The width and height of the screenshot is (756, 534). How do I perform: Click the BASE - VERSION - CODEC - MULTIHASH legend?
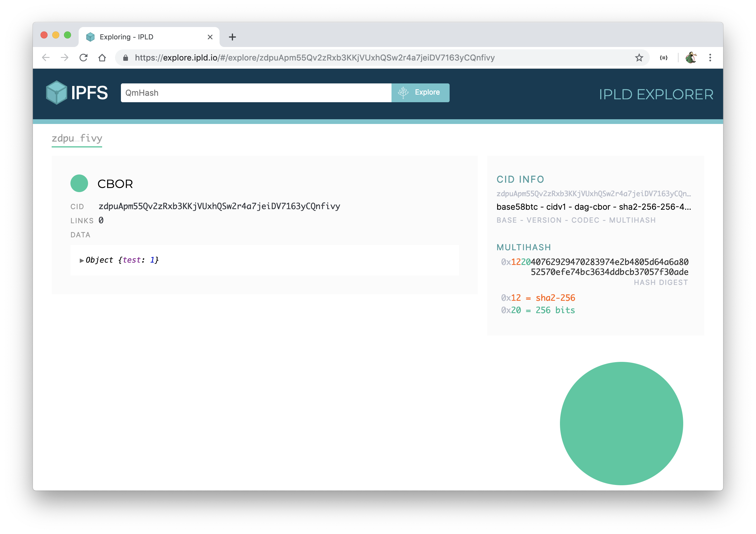(576, 220)
